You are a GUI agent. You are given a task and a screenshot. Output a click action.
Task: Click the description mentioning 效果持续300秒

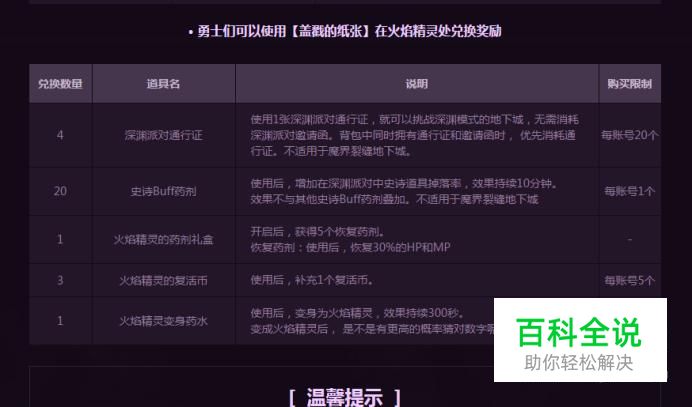coord(372,321)
